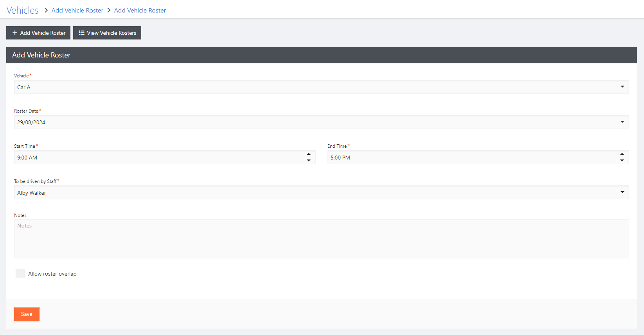Click the Add Vehicle Roster panel heading

(41, 55)
